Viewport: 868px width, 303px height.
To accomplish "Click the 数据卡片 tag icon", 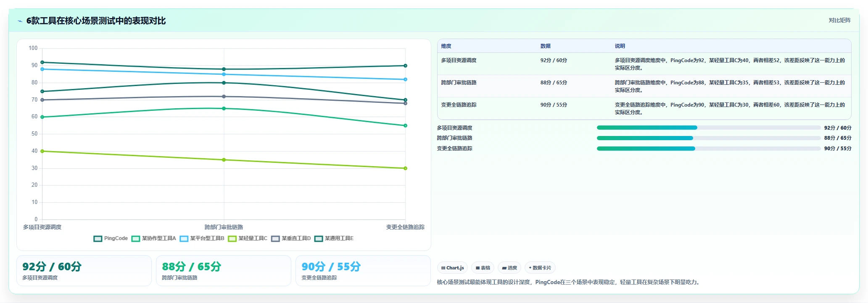I will [530, 268].
